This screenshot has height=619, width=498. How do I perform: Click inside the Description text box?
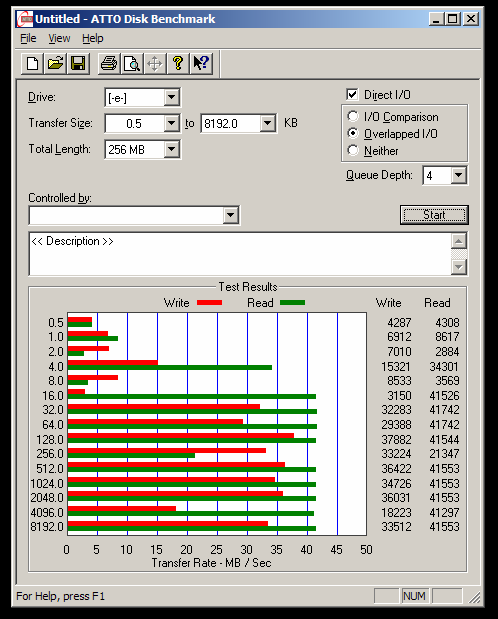(240, 254)
